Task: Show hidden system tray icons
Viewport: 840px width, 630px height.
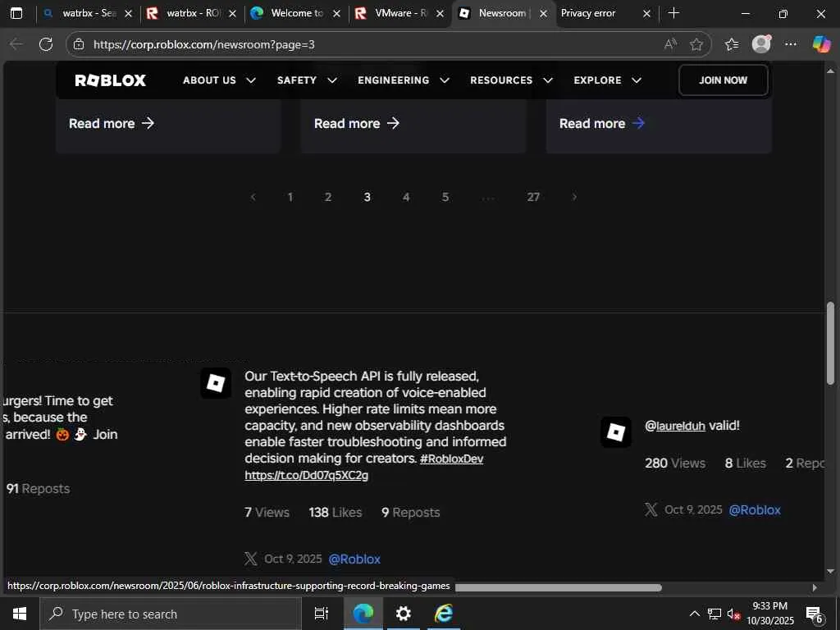Action: tap(694, 614)
